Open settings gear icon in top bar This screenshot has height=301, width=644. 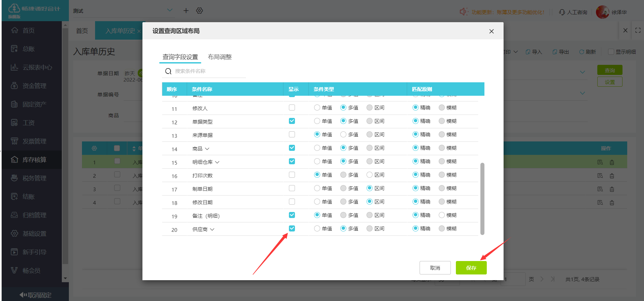click(200, 11)
